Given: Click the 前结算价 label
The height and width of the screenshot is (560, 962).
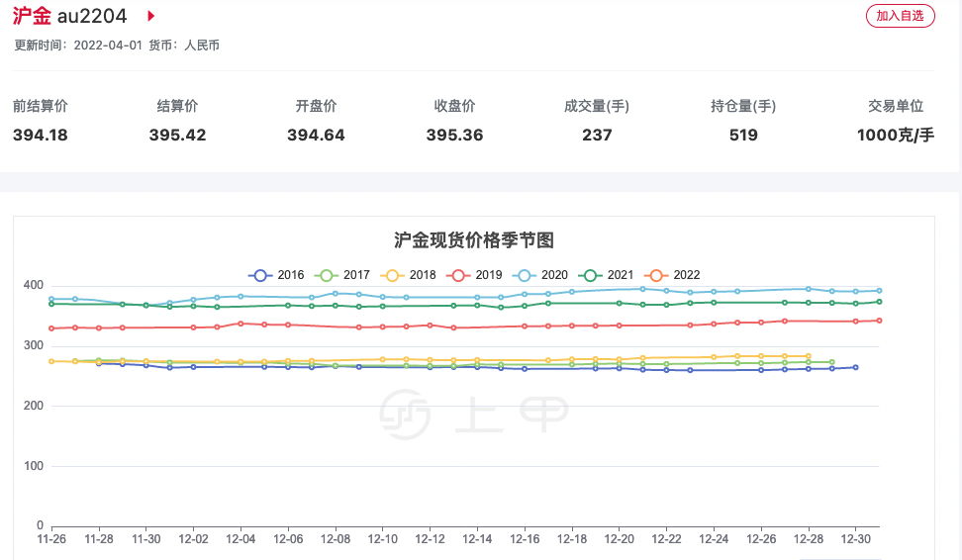Looking at the screenshot, I should click(x=41, y=106).
